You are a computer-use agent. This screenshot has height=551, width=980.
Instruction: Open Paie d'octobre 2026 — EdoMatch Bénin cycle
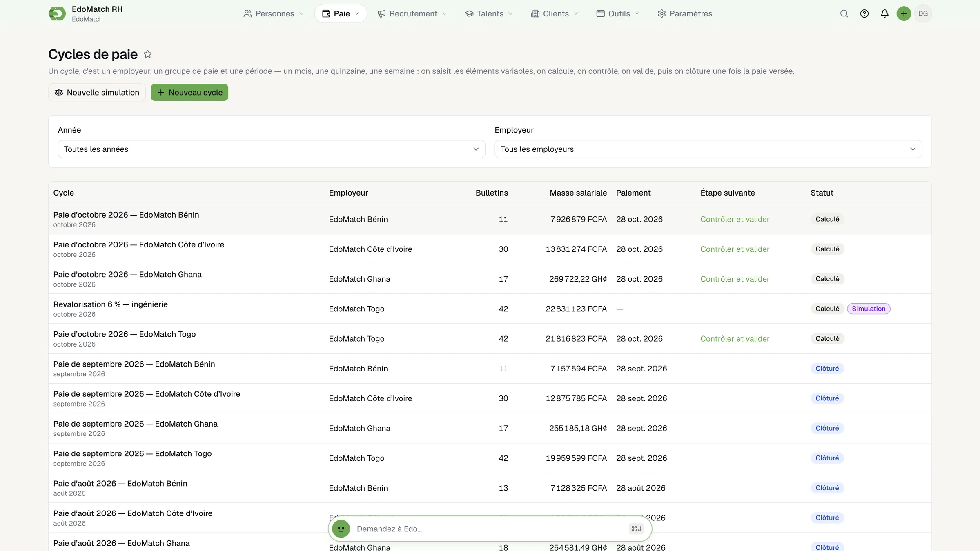click(126, 215)
